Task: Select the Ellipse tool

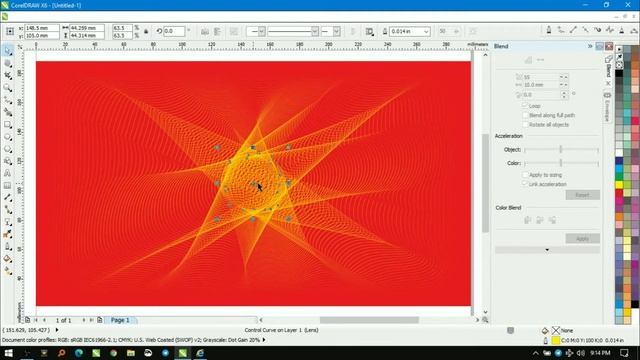Action: (x=8, y=137)
